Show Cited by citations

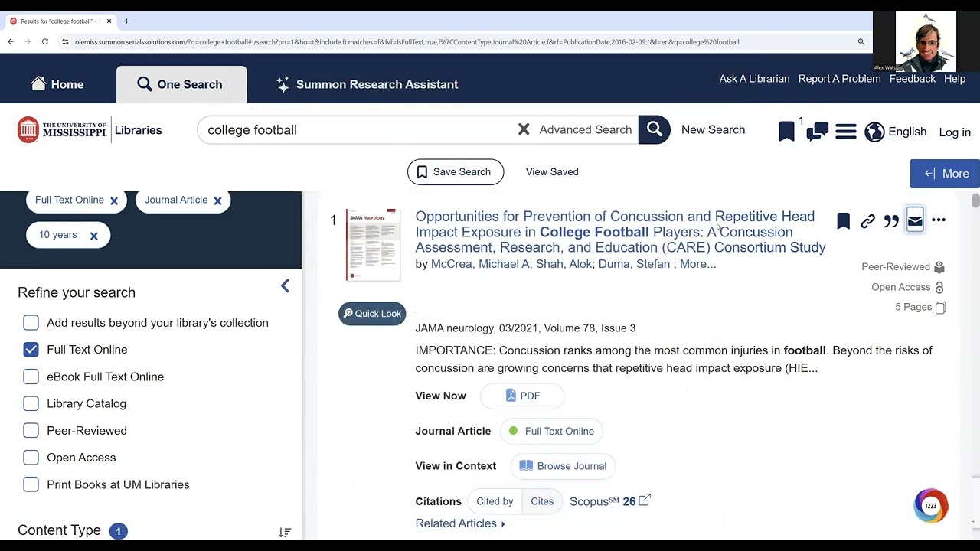pos(495,501)
